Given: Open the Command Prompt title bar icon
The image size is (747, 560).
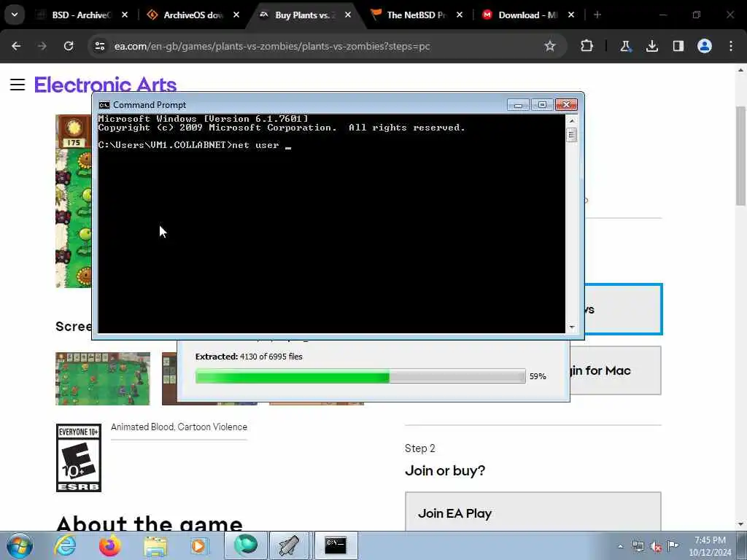Looking at the screenshot, I should pos(104,105).
